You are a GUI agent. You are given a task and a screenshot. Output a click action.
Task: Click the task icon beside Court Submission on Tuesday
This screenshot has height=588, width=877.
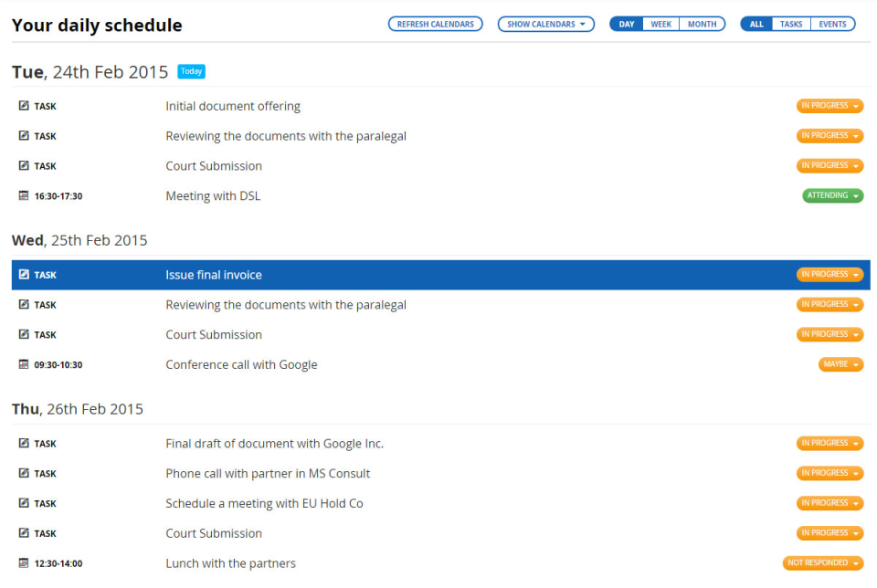[x=23, y=165]
